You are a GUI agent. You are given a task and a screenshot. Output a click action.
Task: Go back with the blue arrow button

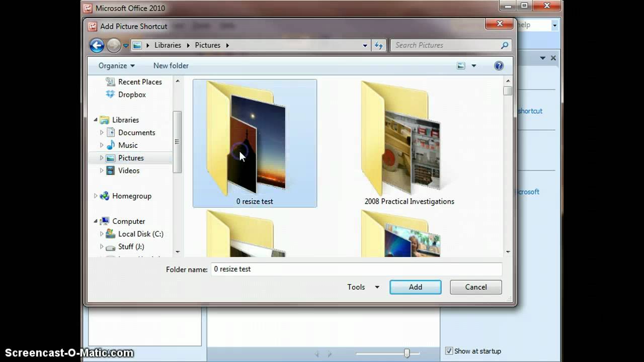click(97, 45)
